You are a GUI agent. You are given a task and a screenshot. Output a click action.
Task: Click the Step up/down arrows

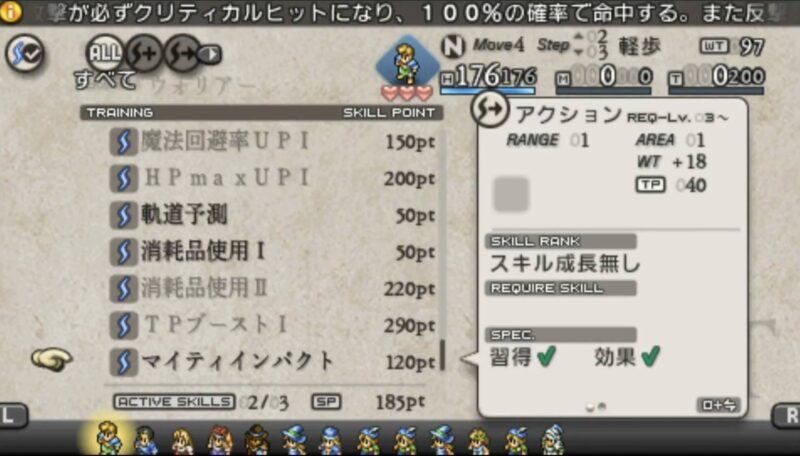point(578,44)
